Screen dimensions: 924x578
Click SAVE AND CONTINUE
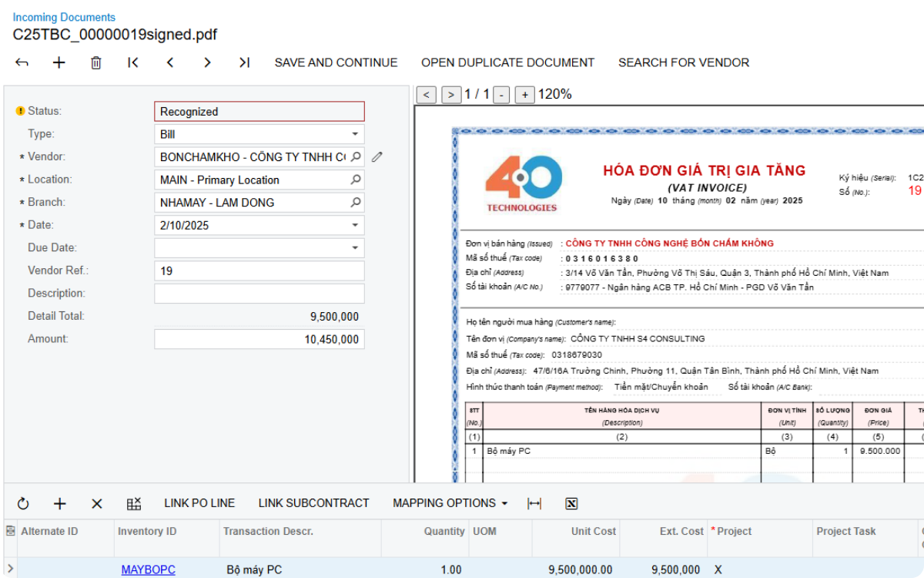pos(335,62)
